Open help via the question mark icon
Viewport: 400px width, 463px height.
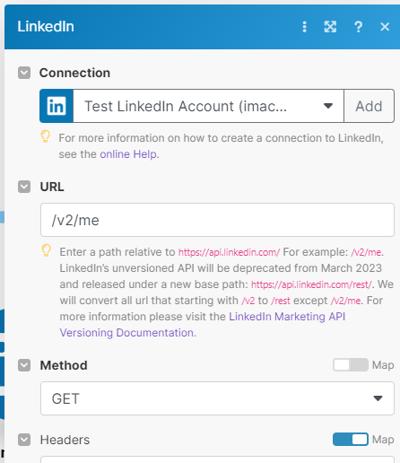pyautogui.click(x=358, y=27)
